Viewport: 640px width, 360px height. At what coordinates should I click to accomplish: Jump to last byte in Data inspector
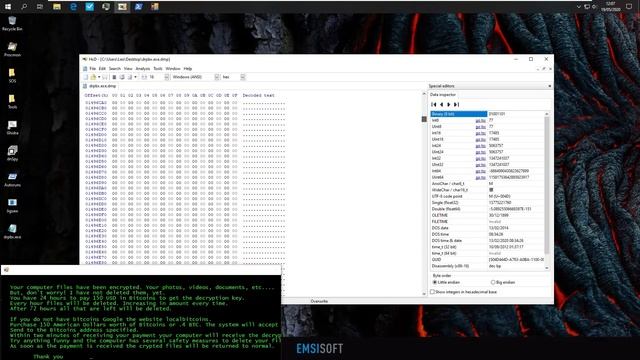[x=456, y=104]
